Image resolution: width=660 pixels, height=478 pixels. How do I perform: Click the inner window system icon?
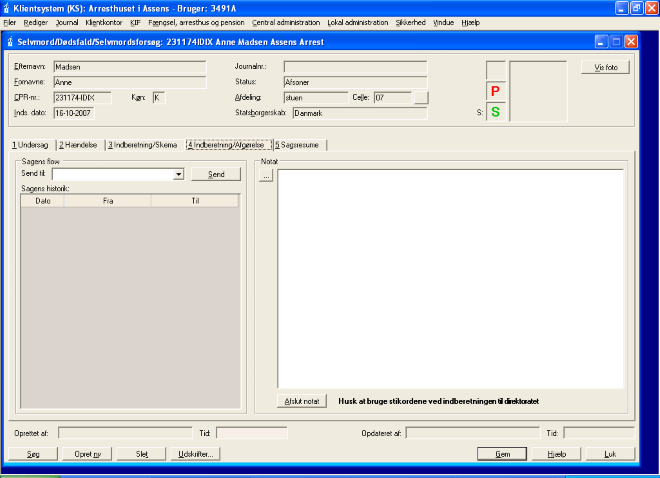click(10, 42)
